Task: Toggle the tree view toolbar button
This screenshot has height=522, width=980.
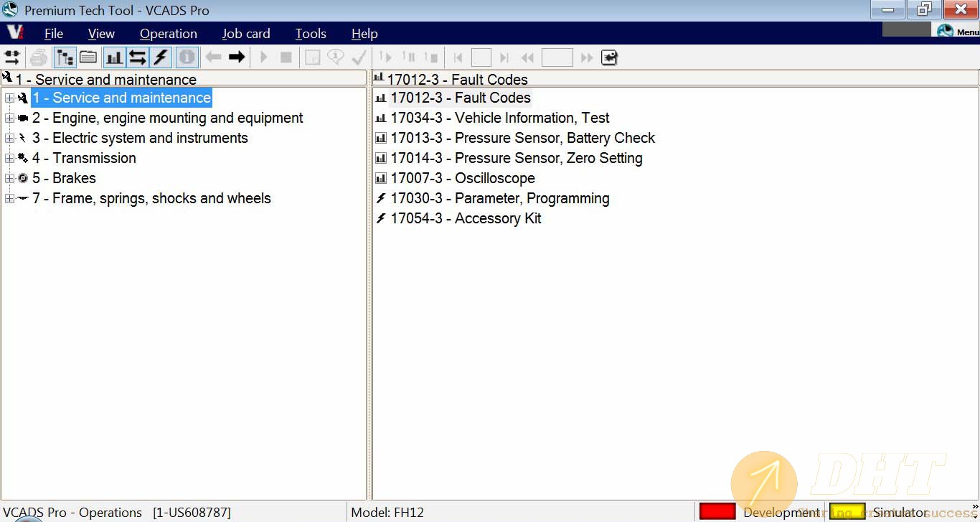Action: click(x=65, y=57)
